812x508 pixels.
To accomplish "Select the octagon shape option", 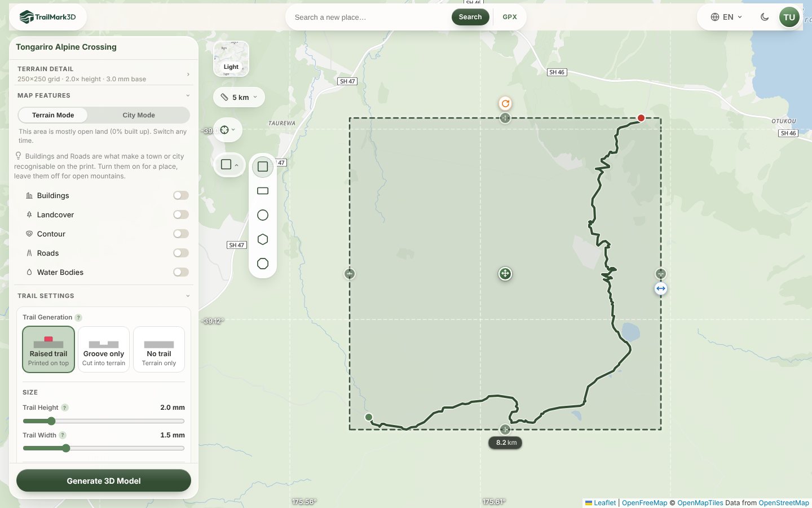I will tap(263, 264).
